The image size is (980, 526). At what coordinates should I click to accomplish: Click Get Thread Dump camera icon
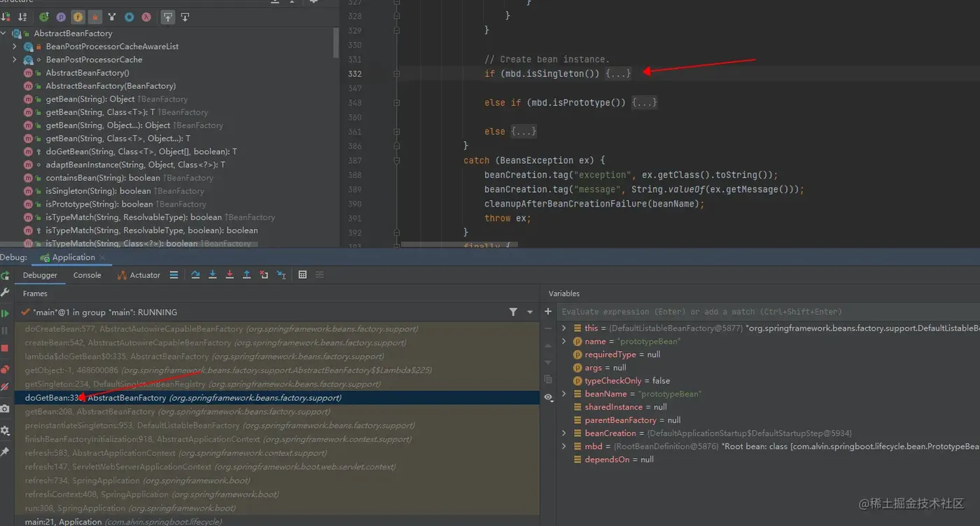[x=5, y=409]
